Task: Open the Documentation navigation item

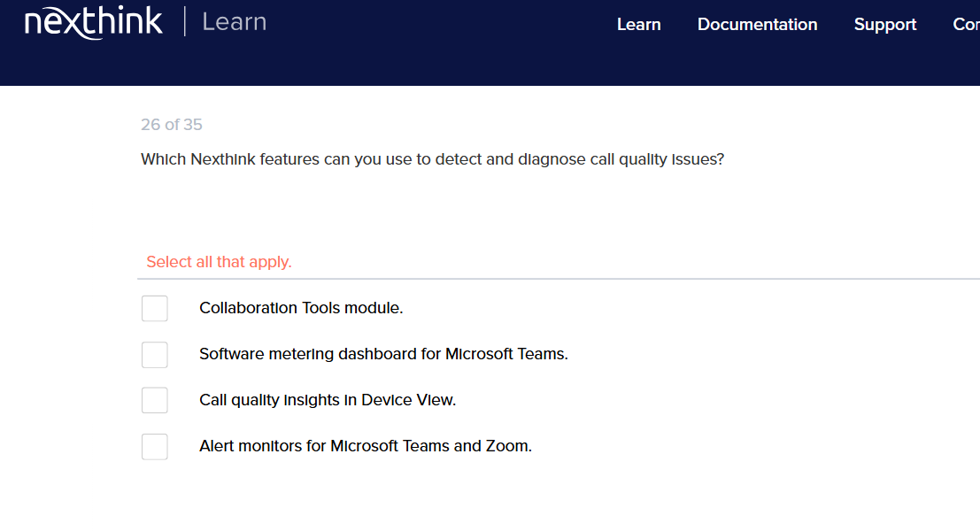Action: click(x=757, y=25)
